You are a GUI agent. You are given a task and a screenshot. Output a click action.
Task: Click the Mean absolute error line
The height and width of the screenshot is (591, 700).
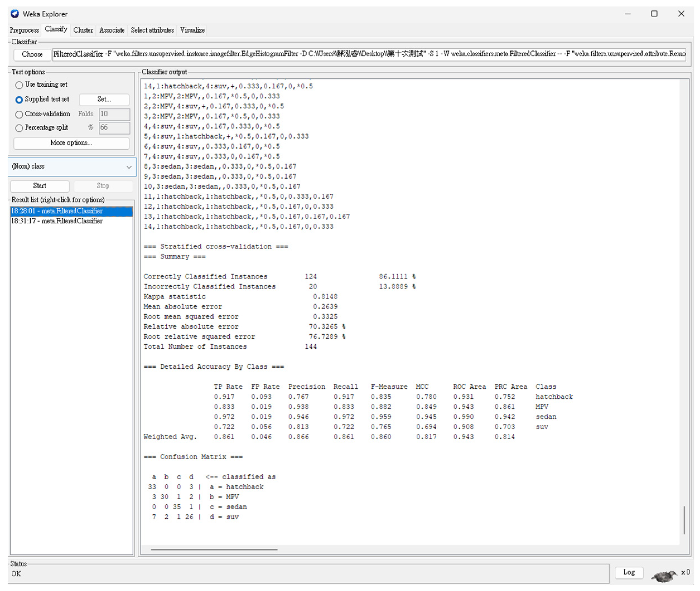(240, 307)
